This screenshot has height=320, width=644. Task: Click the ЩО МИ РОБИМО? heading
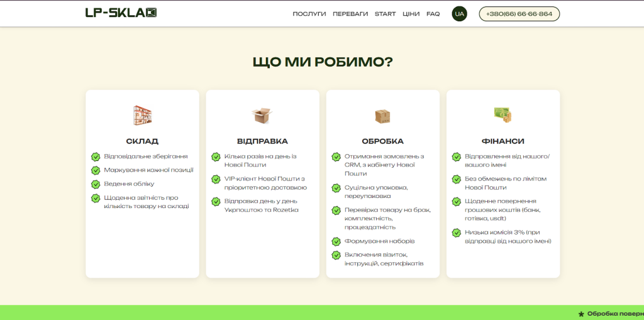(322, 62)
